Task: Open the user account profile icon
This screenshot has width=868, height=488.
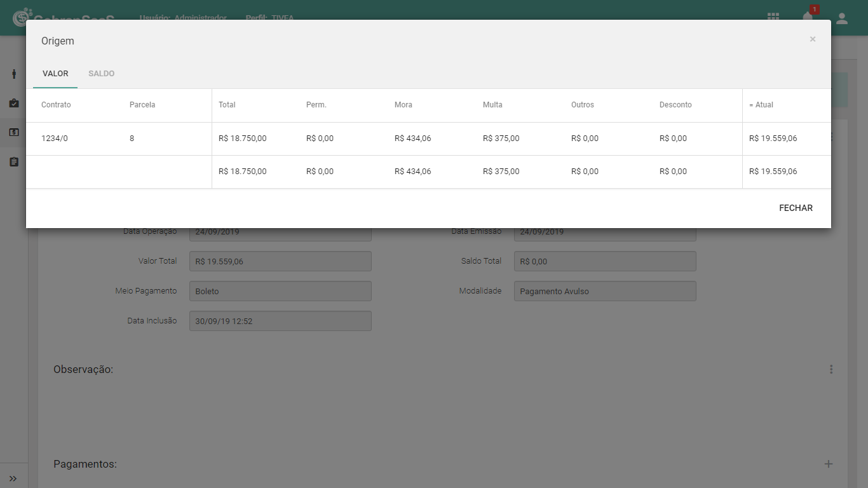Action: click(842, 18)
